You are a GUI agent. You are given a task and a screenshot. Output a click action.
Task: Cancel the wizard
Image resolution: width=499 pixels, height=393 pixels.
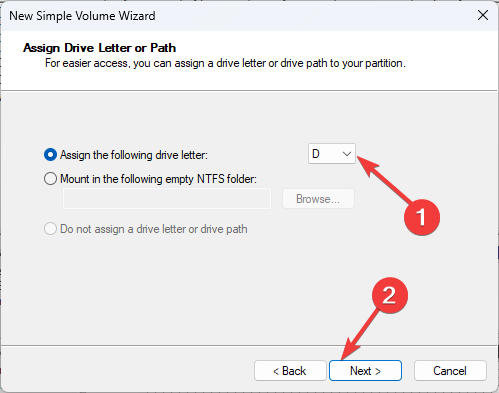(x=450, y=370)
